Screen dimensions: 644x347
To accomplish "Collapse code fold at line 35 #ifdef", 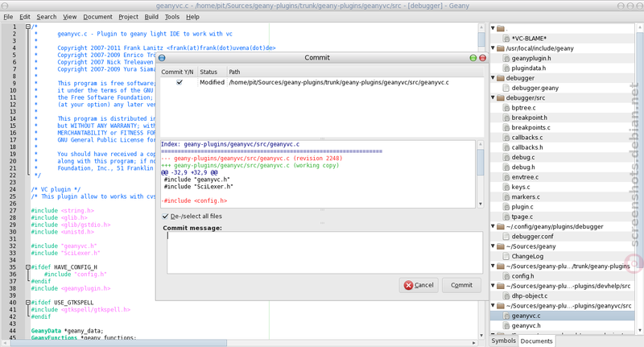I will pyautogui.click(x=28, y=267).
